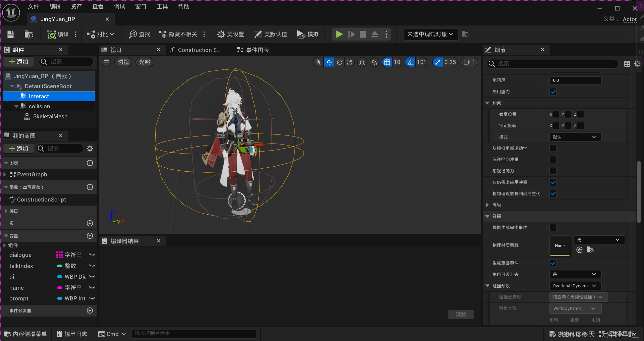The width and height of the screenshot is (644, 341).
Task: Click 透视 perspective view button
Action: tap(123, 62)
